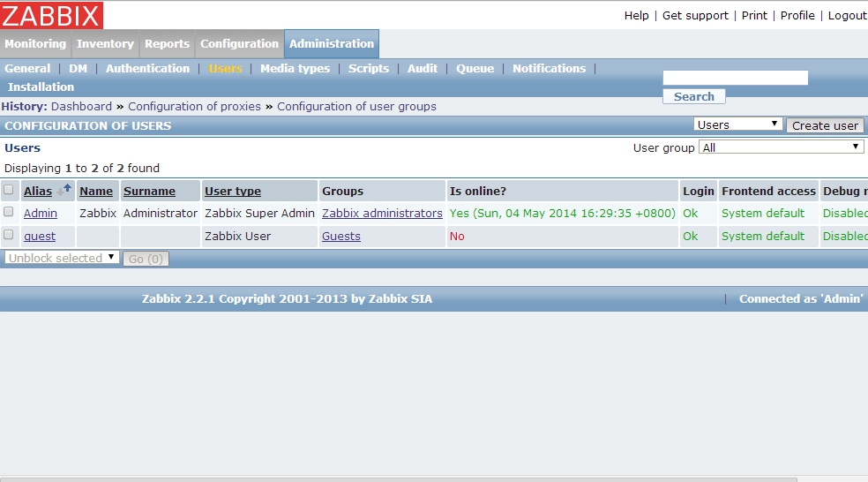Image resolution: width=868 pixels, height=482 pixels.
Task: Click 'Zabbix Super Admin' user type cell
Action: coord(259,214)
